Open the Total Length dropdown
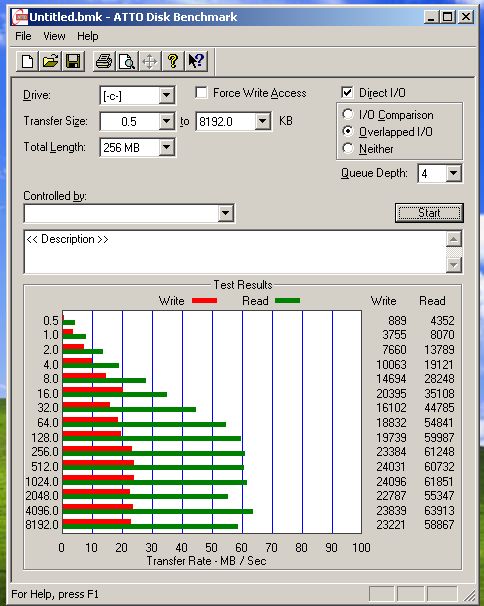Viewport: 484px width, 606px height. (167, 147)
